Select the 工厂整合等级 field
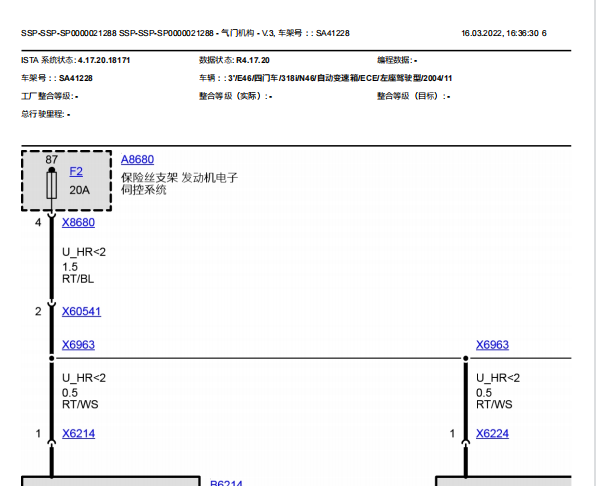The image size is (596, 486). coord(49,96)
